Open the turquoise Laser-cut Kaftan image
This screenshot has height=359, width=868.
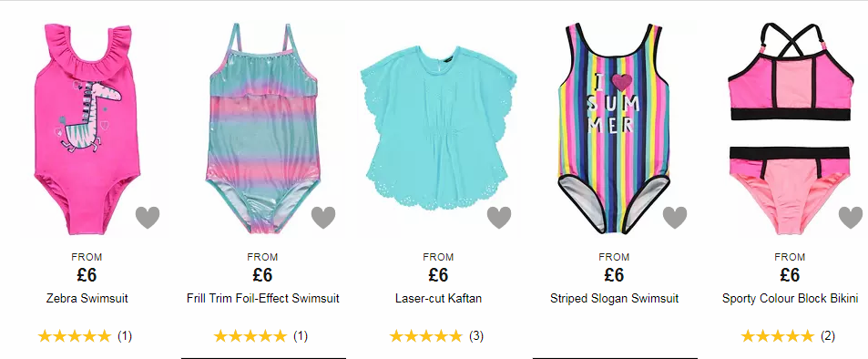click(x=438, y=128)
